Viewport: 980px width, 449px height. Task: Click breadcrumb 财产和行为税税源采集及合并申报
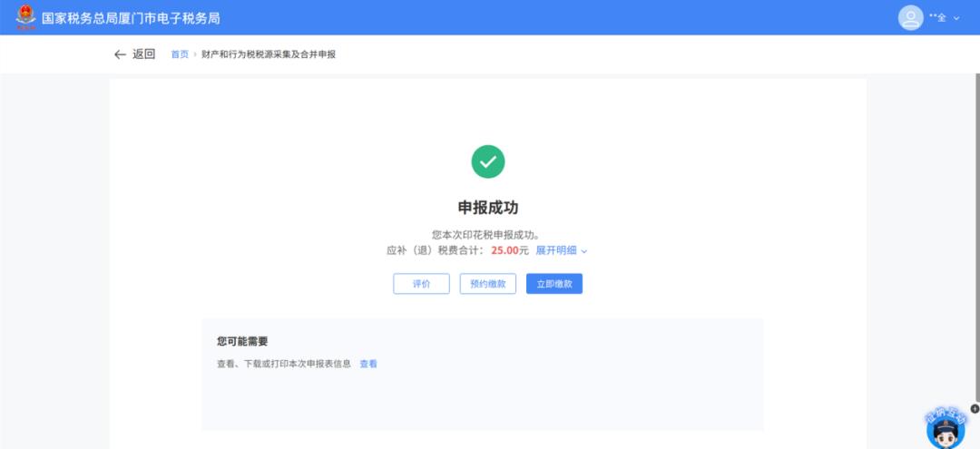coord(269,54)
